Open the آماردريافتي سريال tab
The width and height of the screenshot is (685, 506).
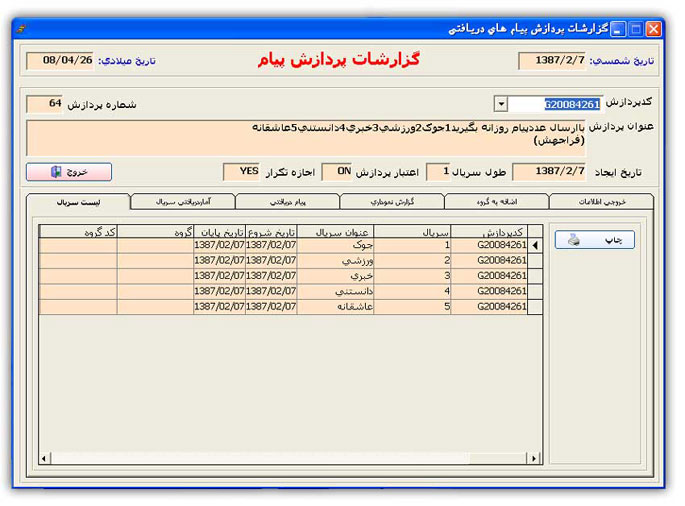click(x=183, y=201)
